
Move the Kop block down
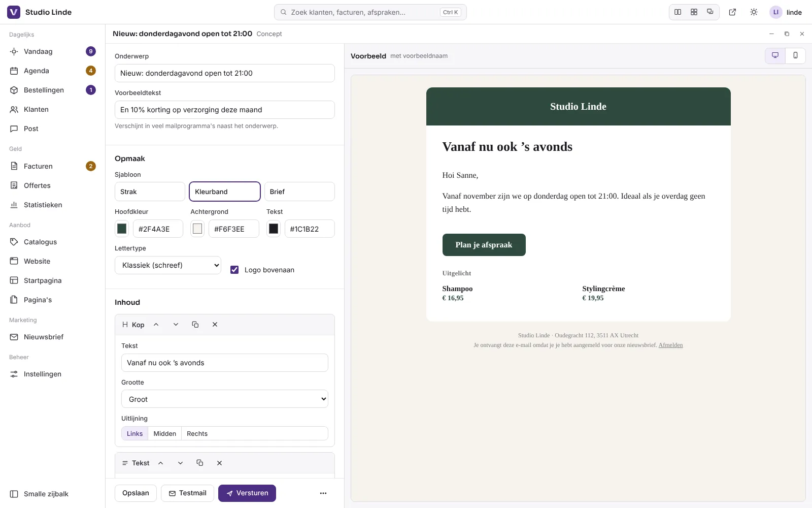[x=176, y=325]
